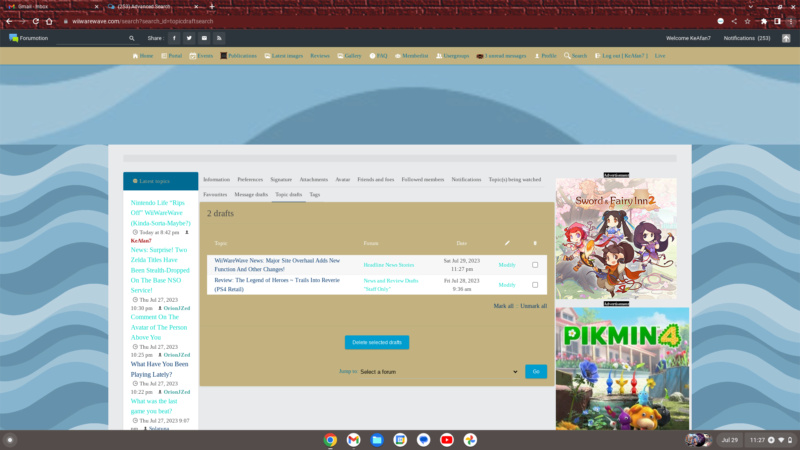Open the RSS feed icon
This screenshot has height=450, width=800.
click(219, 38)
